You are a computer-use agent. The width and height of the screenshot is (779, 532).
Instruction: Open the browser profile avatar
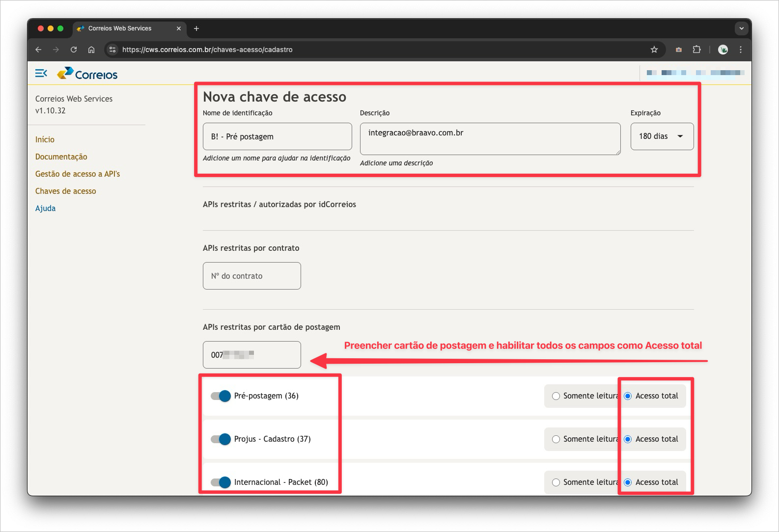pos(723,50)
